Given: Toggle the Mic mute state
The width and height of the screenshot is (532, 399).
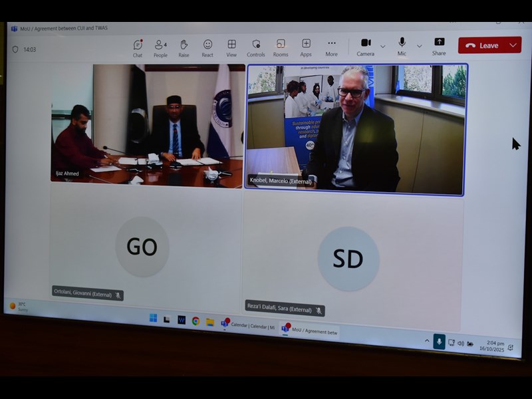Looking at the screenshot, I should pyautogui.click(x=402, y=46).
